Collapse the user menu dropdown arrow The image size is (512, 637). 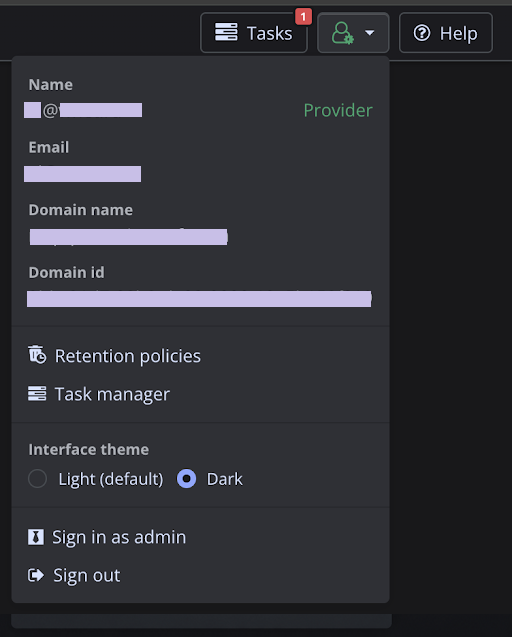pyautogui.click(x=369, y=32)
